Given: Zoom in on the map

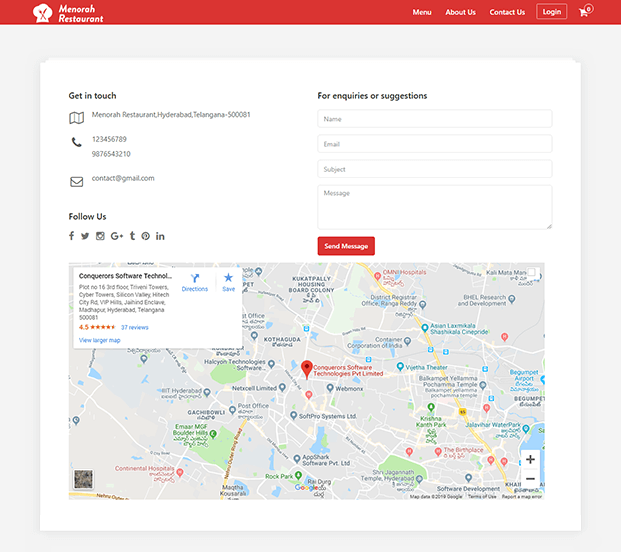Looking at the screenshot, I should tap(530, 459).
